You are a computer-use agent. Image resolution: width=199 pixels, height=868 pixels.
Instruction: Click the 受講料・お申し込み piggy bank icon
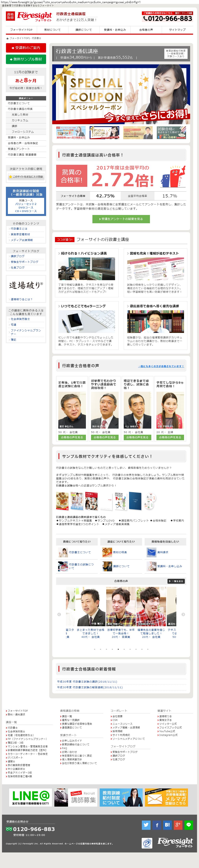(x=152, y=566)
